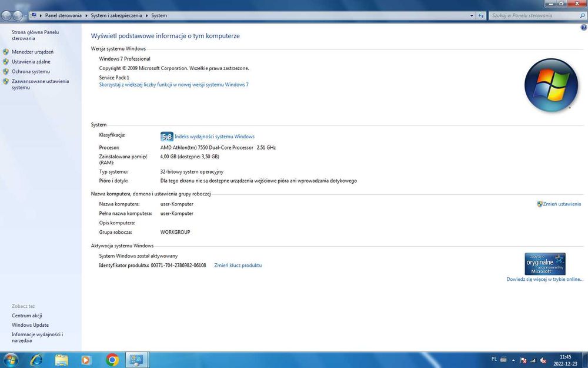Click the keyboard icon in tray
Screen dimensions: 588x368
504,359
